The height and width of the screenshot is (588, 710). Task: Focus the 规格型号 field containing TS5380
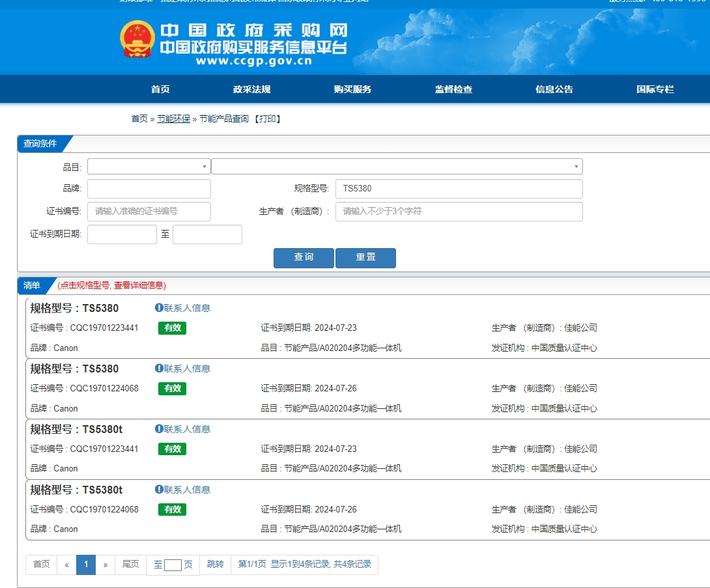tap(459, 189)
